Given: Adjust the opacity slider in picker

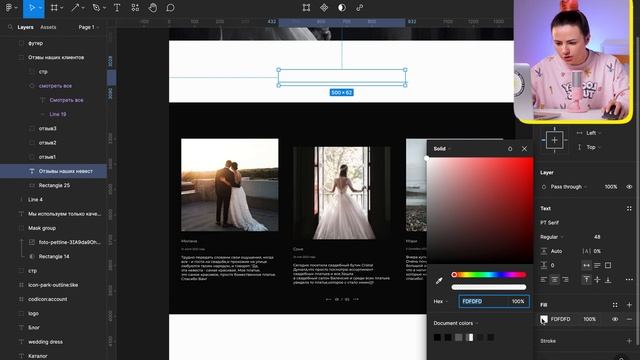Looking at the screenshot, I should 489,287.
